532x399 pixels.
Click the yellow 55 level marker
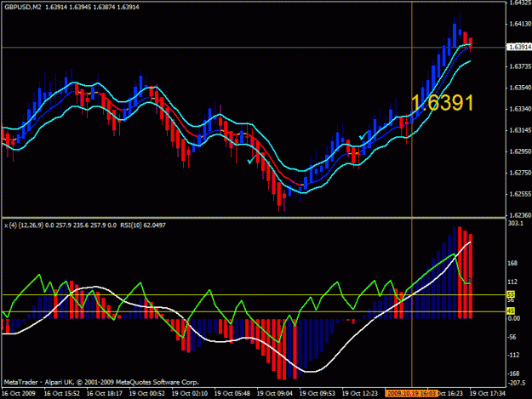pyautogui.click(x=511, y=294)
